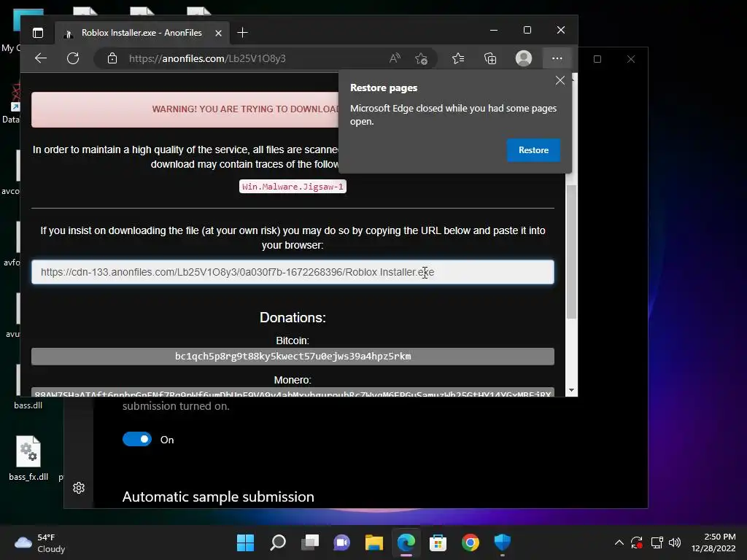Viewport: 747px width, 560px height.
Task: Click the Win.Malware.Jigsaw-1 label
Action: pyautogui.click(x=293, y=187)
